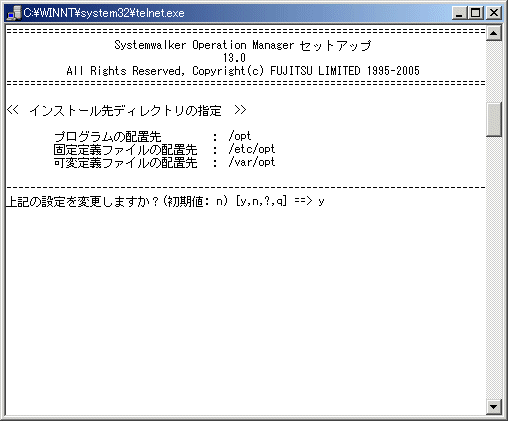Click the prompt 上記の設定を変更しますか？

tap(83, 201)
